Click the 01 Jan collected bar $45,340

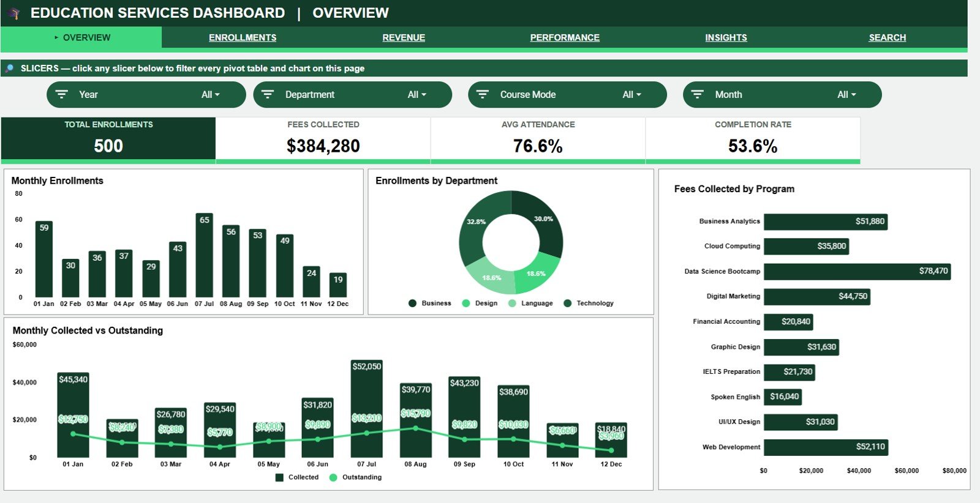[73, 415]
